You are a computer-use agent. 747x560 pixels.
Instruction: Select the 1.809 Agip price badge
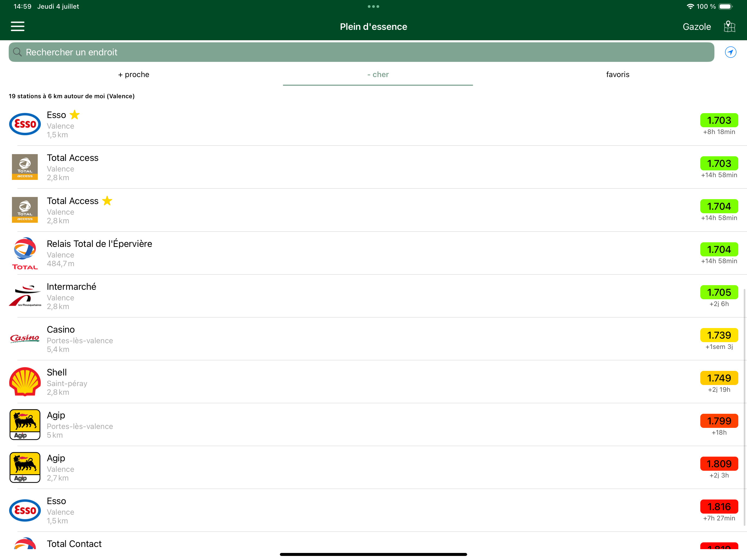719,464
